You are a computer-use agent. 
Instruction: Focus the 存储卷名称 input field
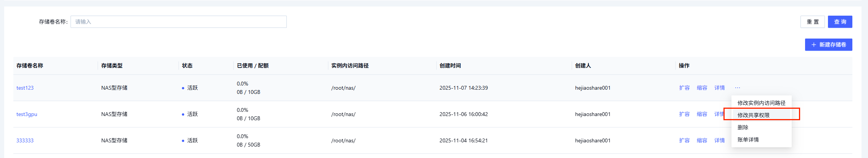pos(178,22)
